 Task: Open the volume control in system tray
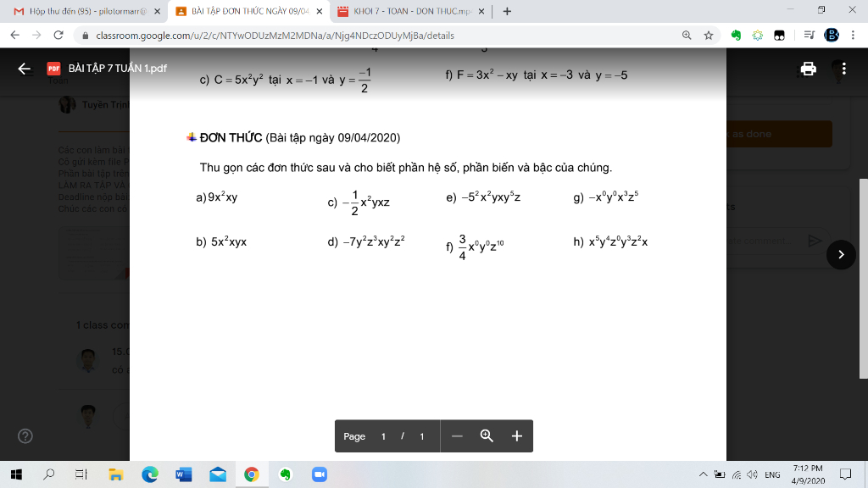tap(752, 474)
